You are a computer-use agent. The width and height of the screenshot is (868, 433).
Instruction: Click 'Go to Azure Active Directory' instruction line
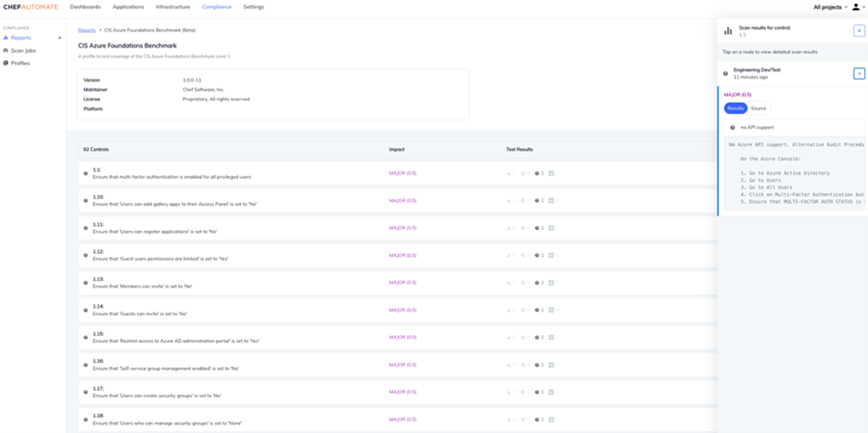(x=785, y=173)
